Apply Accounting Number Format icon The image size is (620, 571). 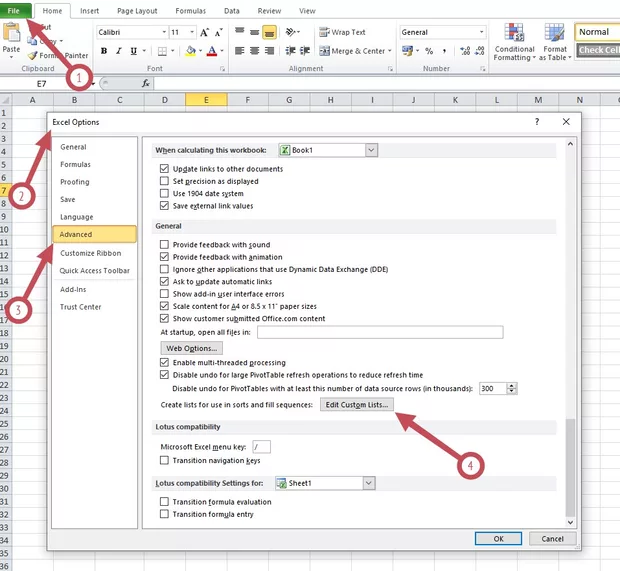(407, 51)
